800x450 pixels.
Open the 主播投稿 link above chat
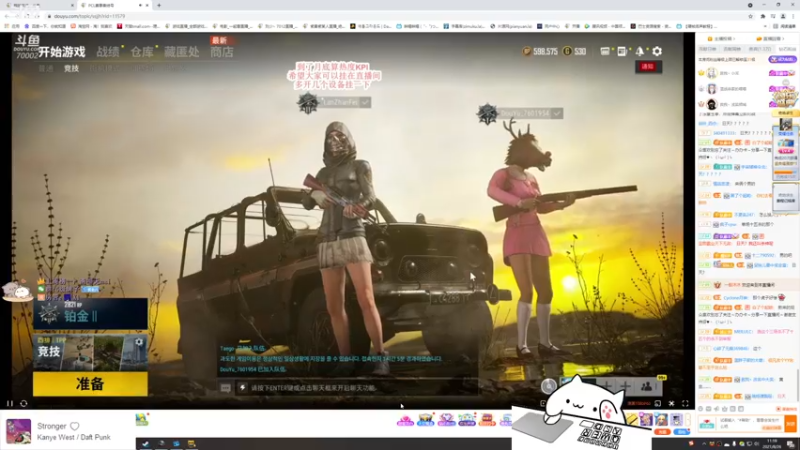(x=723, y=39)
